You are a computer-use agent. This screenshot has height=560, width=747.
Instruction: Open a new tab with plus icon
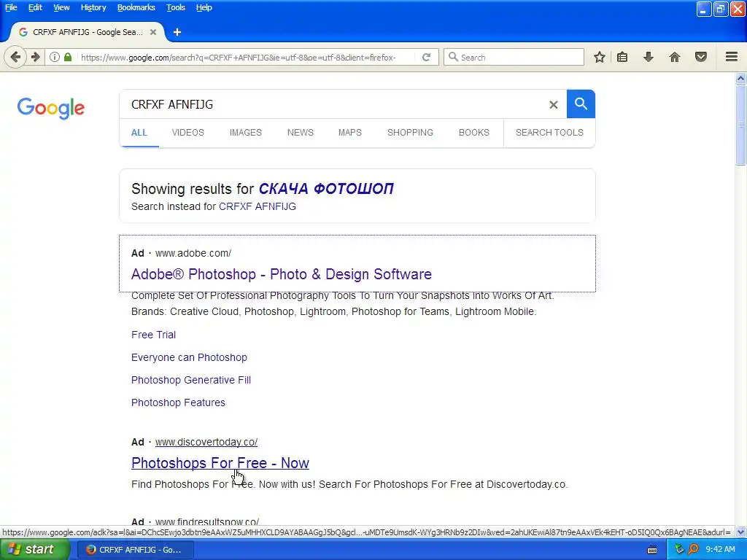[x=177, y=32]
